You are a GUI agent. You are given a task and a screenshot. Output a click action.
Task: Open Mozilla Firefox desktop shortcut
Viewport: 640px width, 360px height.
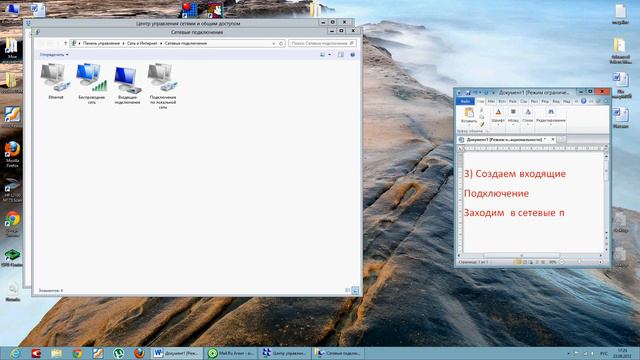(x=12, y=155)
